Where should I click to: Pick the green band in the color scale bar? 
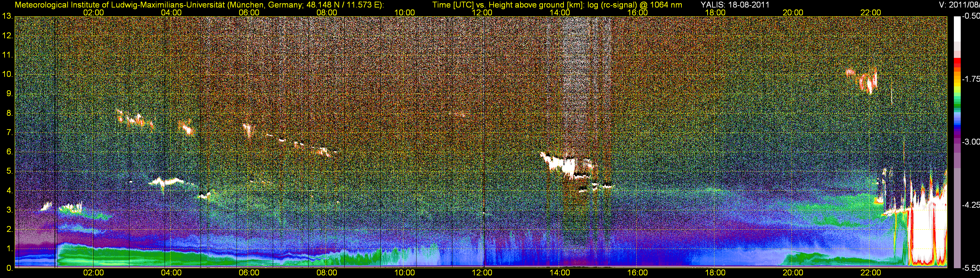coord(957,102)
